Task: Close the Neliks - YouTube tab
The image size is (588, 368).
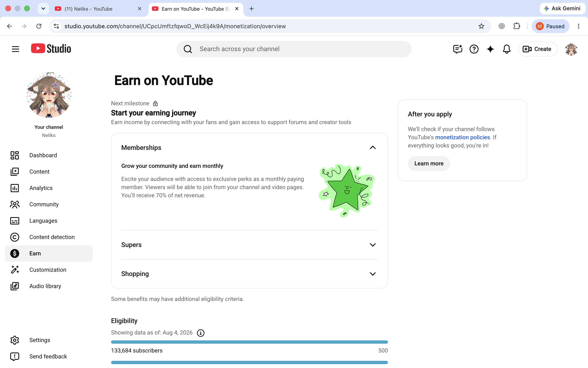Action: 139,9
